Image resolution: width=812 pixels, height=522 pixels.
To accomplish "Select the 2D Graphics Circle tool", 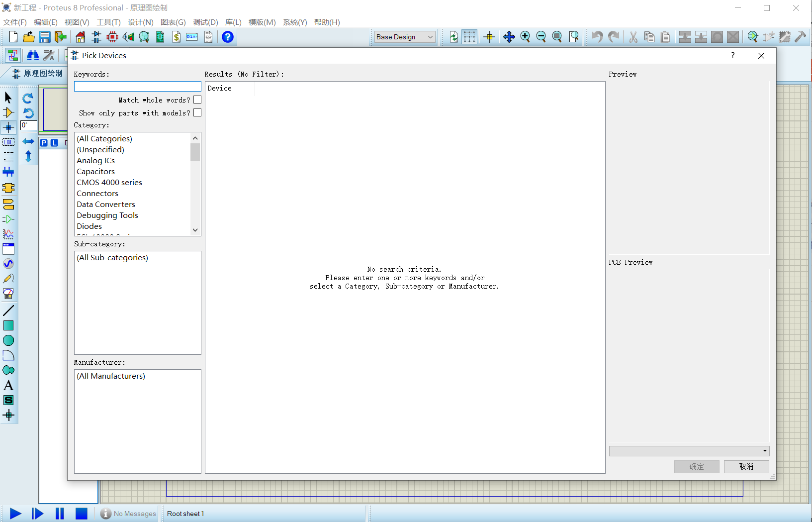I will 8,340.
